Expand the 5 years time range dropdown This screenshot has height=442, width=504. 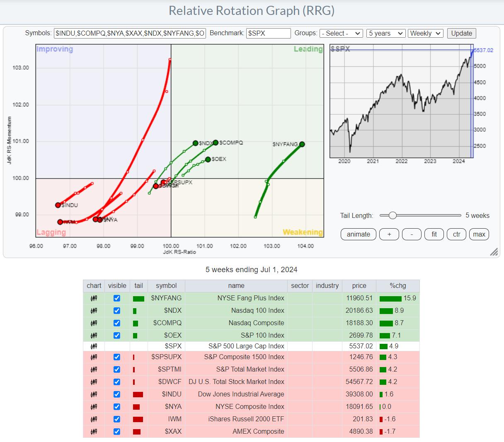coord(385,34)
